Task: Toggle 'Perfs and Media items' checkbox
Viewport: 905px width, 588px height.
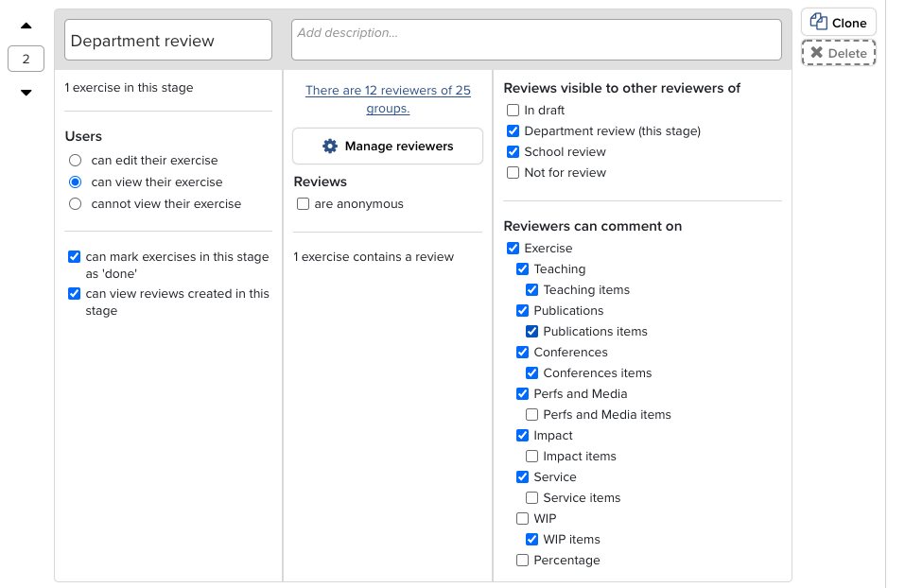Action: click(x=531, y=415)
